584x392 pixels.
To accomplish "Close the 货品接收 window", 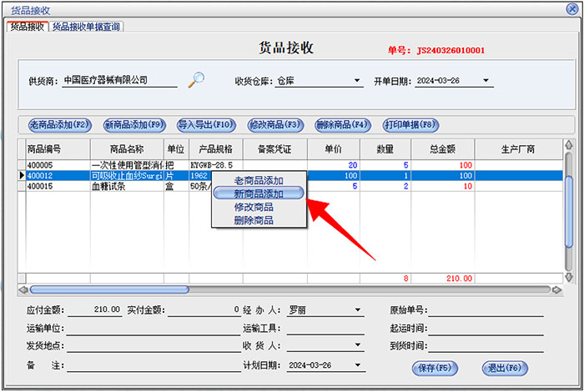I will (570, 10).
